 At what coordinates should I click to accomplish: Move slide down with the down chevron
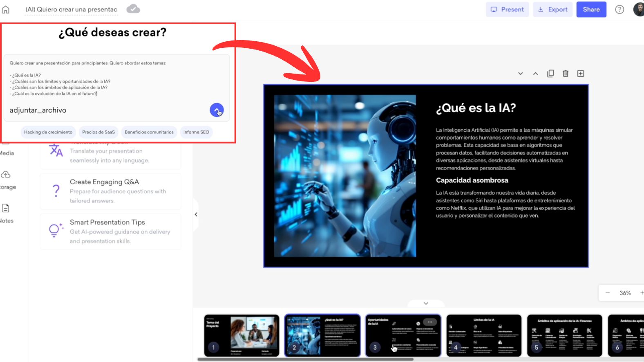tap(521, 74)
